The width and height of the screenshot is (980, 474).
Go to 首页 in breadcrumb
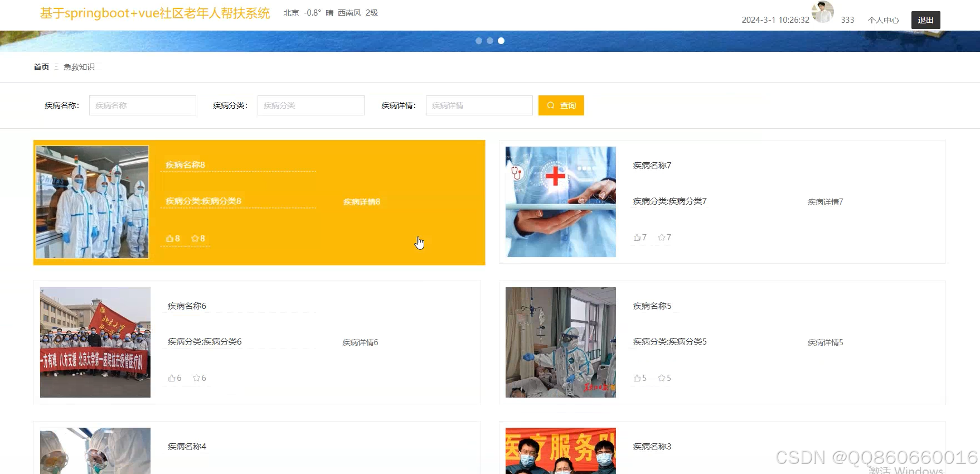click(x=41, y=67)
